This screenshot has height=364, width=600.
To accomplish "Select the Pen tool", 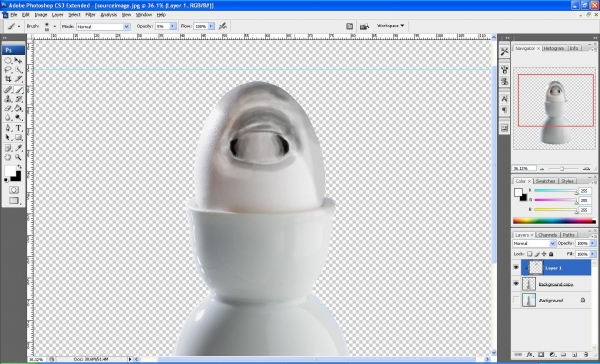I will click(x=8, y=128).
